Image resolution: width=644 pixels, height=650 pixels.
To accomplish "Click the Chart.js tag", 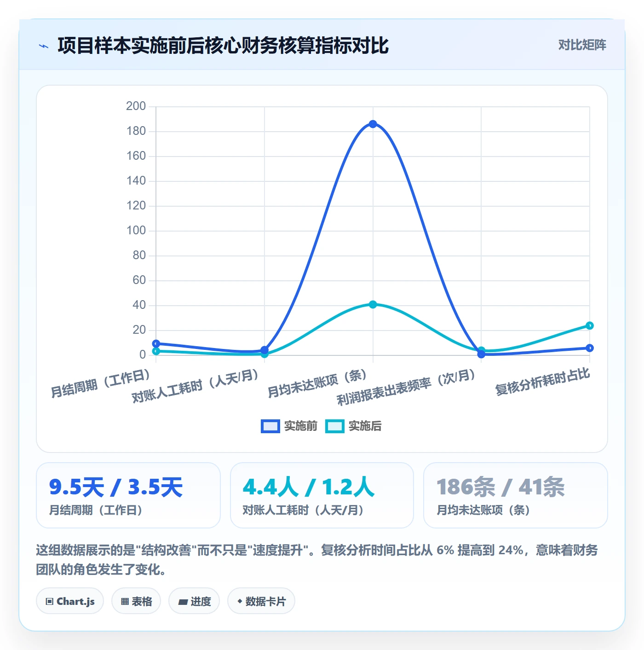I will tap(70, 601).
